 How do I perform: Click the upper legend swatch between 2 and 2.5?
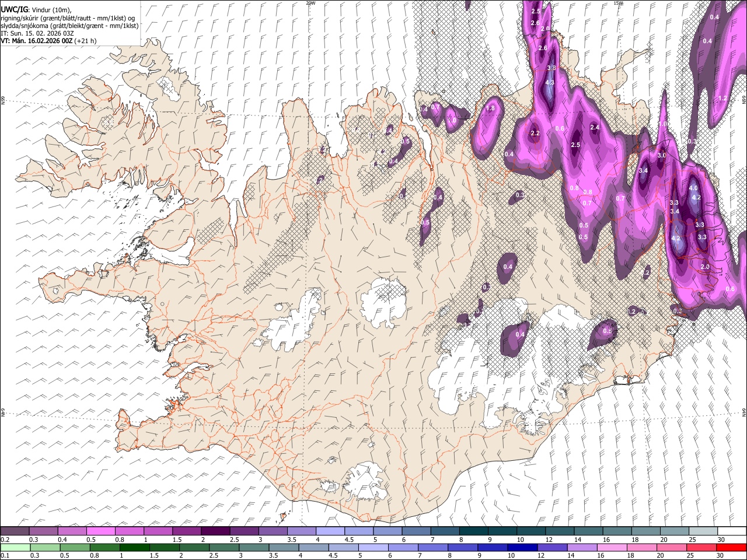tap(216, 531)
